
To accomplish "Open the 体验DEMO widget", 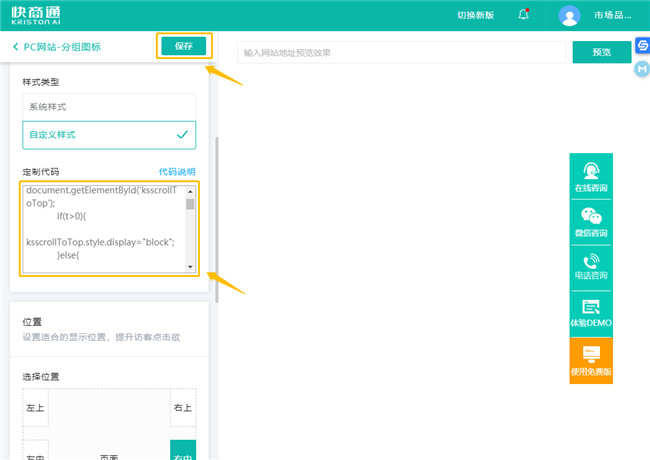I will pos(591,314).
